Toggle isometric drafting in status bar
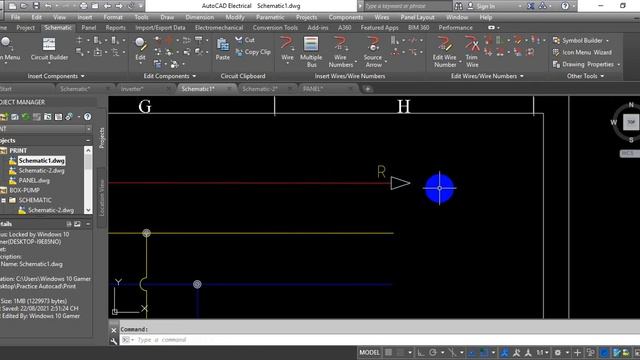Image resolution: width=640 pixels, height=360 pixels. [x=452, y=353]
